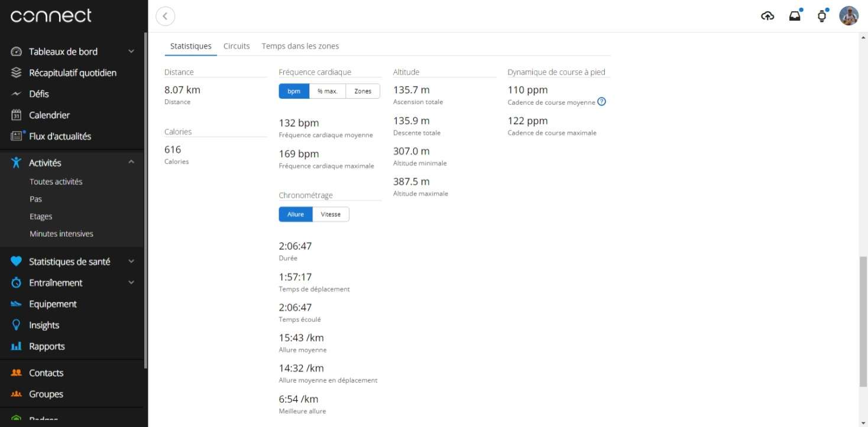Viewport: 868px width, 427px height.
Task: Switch heart rate display to Zones
Action: click(x=362, y=91)
